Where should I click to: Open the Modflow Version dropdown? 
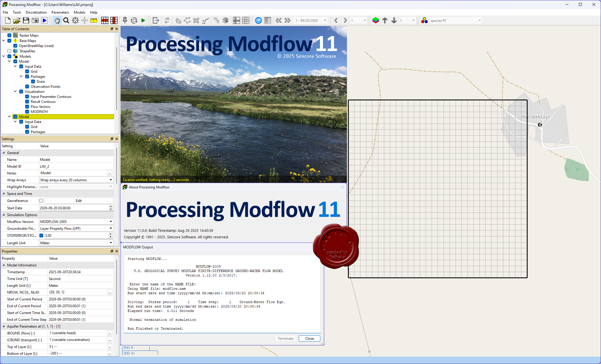(x=111, y=222)
